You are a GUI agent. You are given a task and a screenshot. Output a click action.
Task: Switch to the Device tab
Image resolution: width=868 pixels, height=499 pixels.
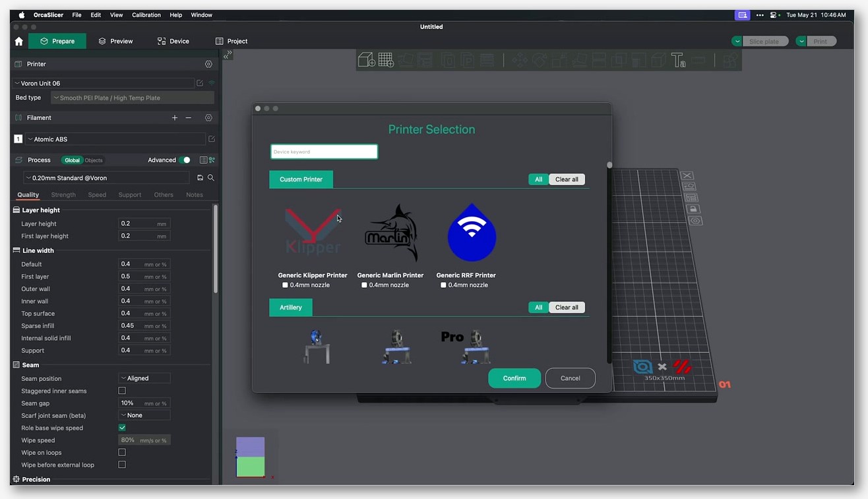point(173,41)
